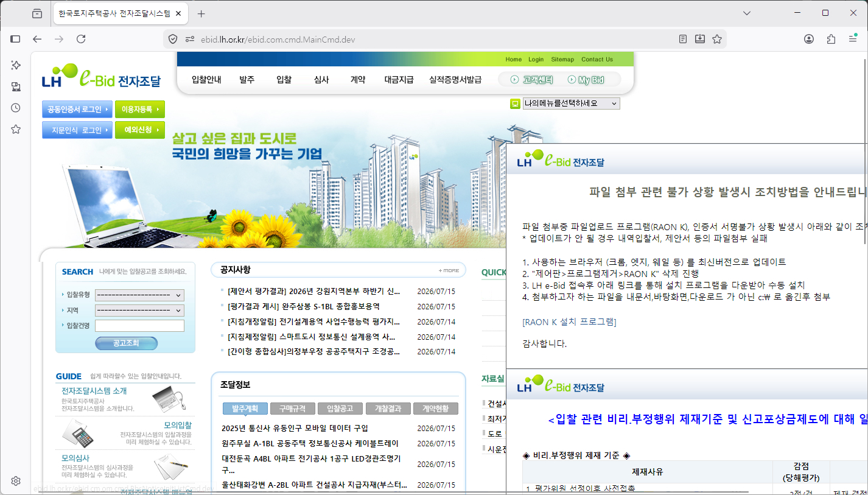Screen dimensions: 868x495
Task: Open the new tab plus button
Action: [x=201, y=13]
